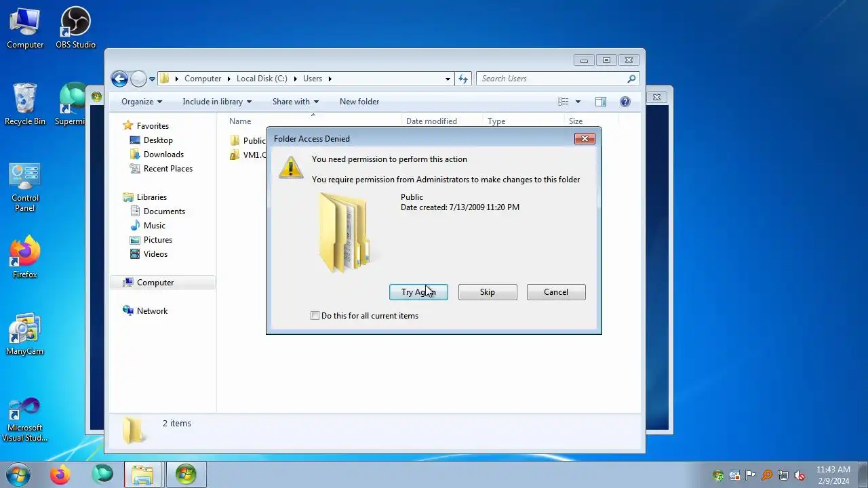Sort by the Size column header
This screenshot has width=868, height=488.
click(x=591, y=121)
